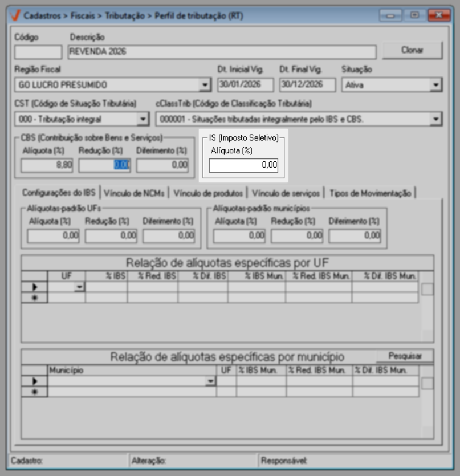Minimize the Perfil de tributação window
The image size is (460, 476).
pyautogui.click(x=390, y=15)
